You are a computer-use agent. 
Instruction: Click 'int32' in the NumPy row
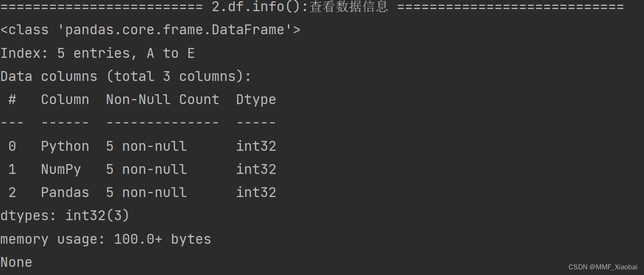256,169
